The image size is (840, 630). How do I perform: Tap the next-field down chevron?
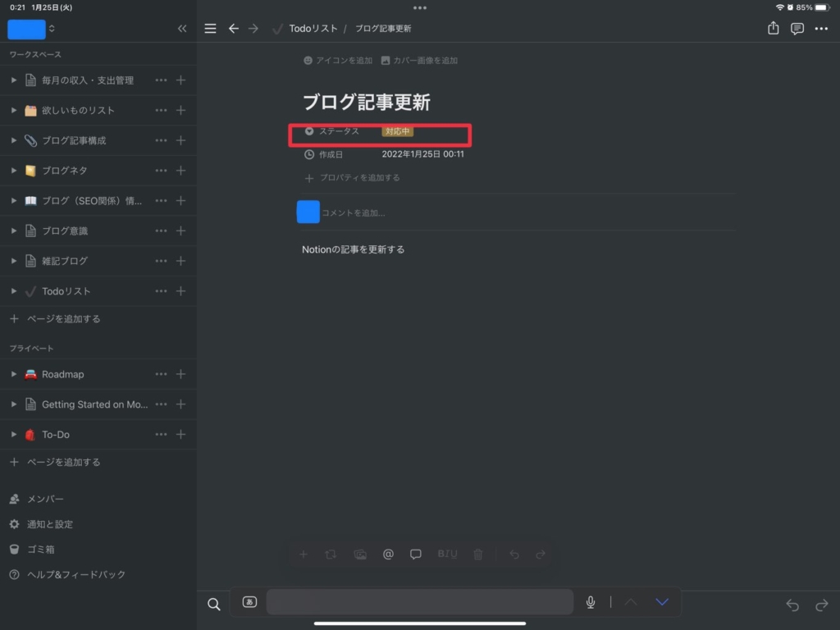click(662, 602)
